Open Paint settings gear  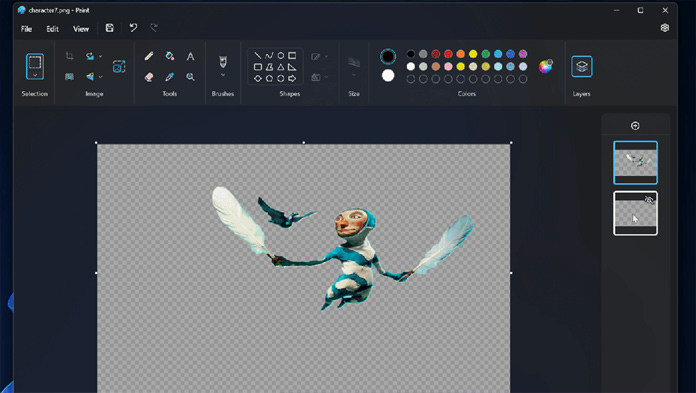pos(664,28)
